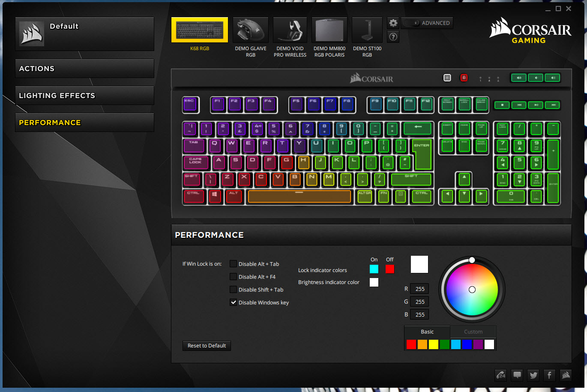Click the G value input field

419,302
